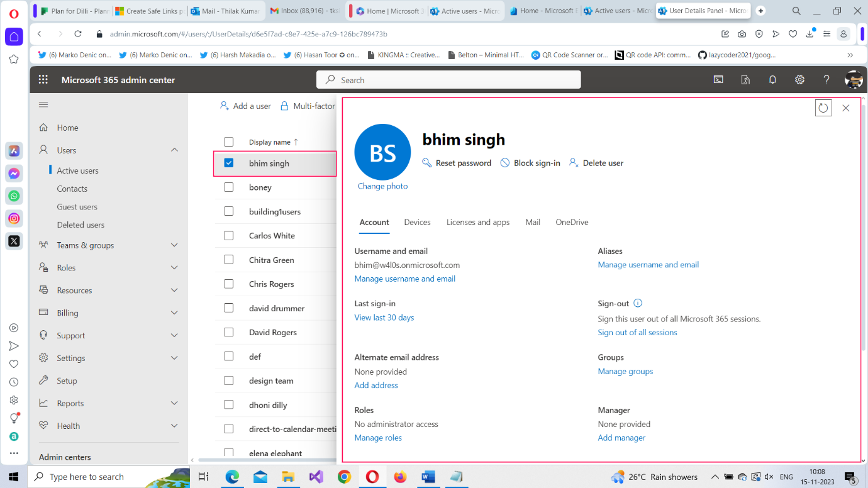868x488 pixels.
Task: Click the Sign out of all sessions link
Action: pos(637,332)
